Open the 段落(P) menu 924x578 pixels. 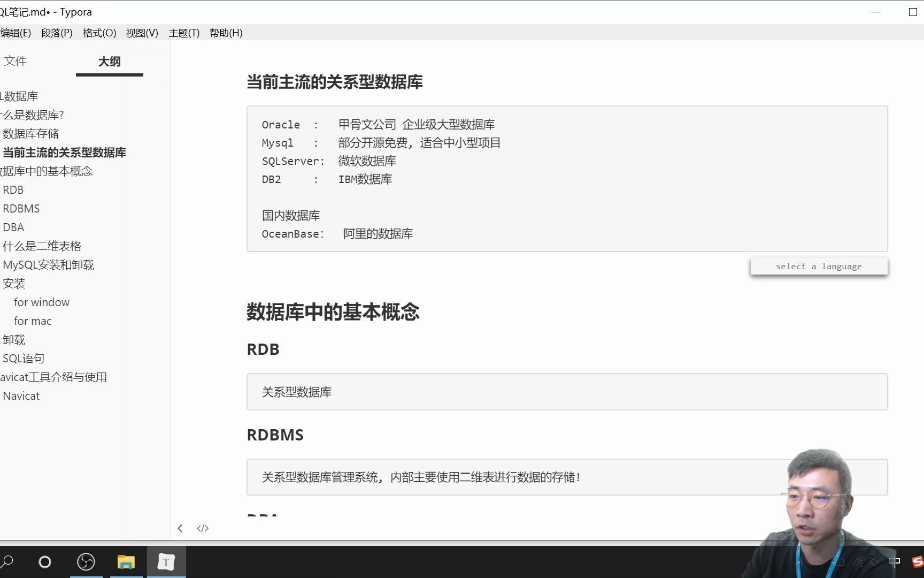57,33
